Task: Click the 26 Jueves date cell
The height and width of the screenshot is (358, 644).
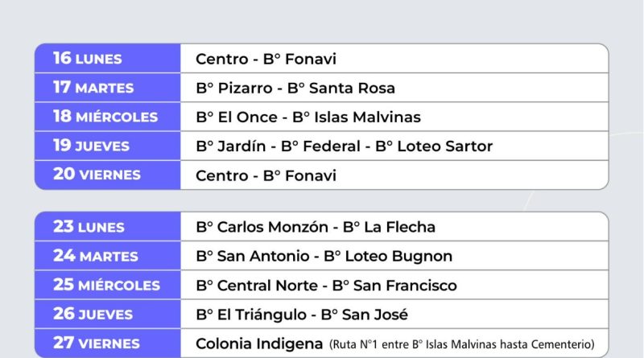Action: pyautogui.click(x=91, y=314)
